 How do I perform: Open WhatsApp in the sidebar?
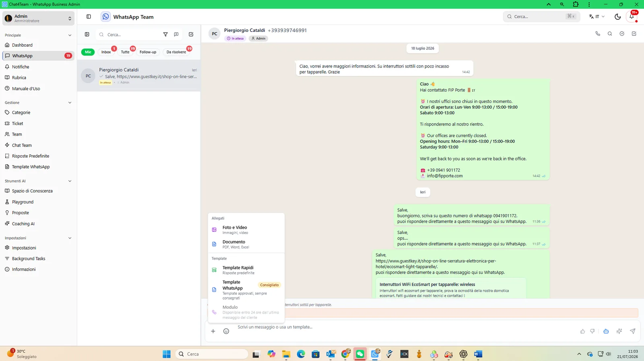39,56
